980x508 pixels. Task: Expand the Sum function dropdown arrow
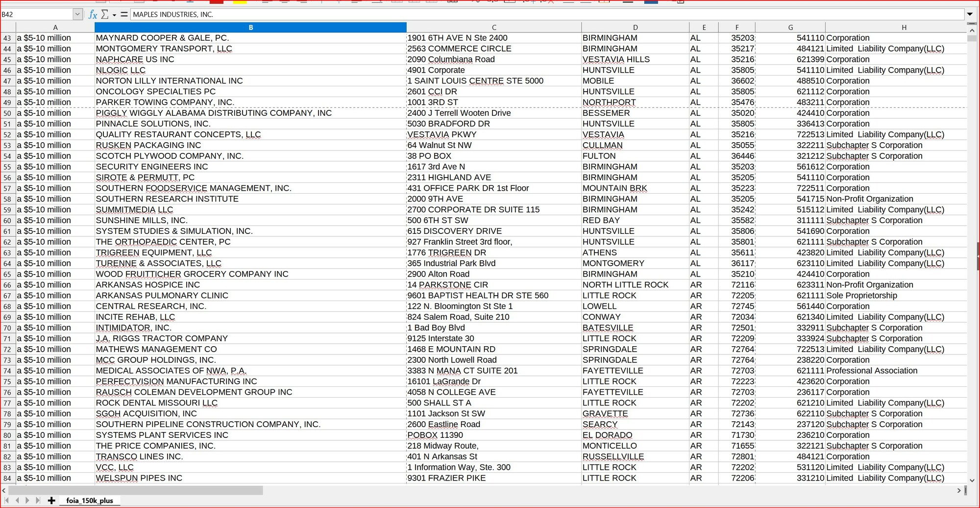(114, 15)
